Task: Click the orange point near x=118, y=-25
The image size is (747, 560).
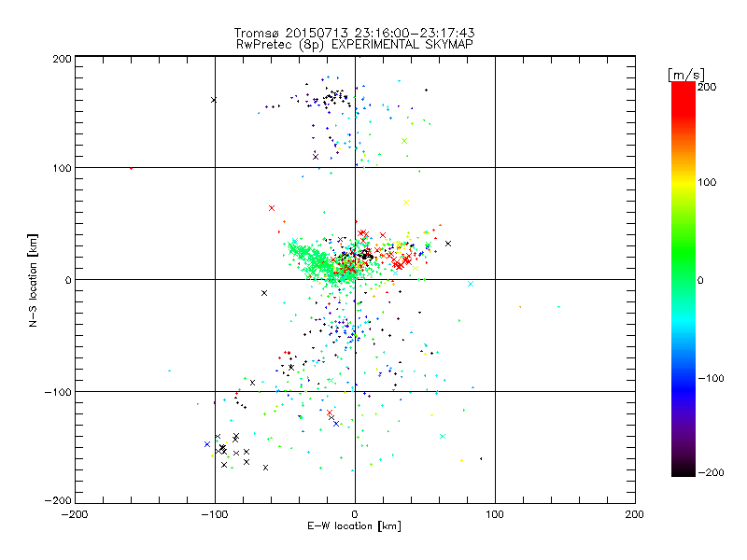Action: point(520,307)
